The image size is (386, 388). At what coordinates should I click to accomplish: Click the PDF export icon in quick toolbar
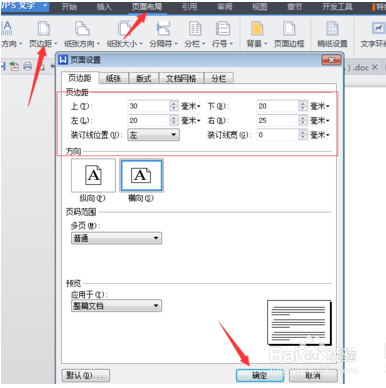tap(14, 66)
